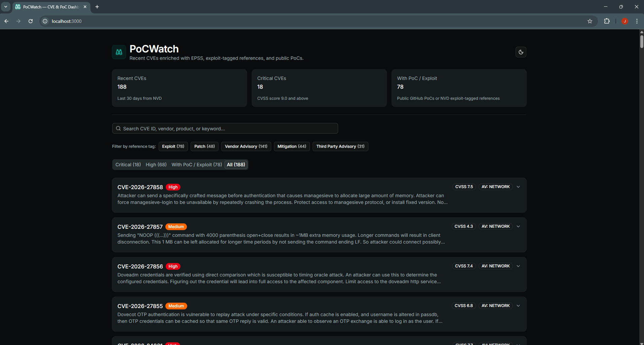Go back using the browser back arrow
This screenshot has width=644, height=345.
point(6,21)
